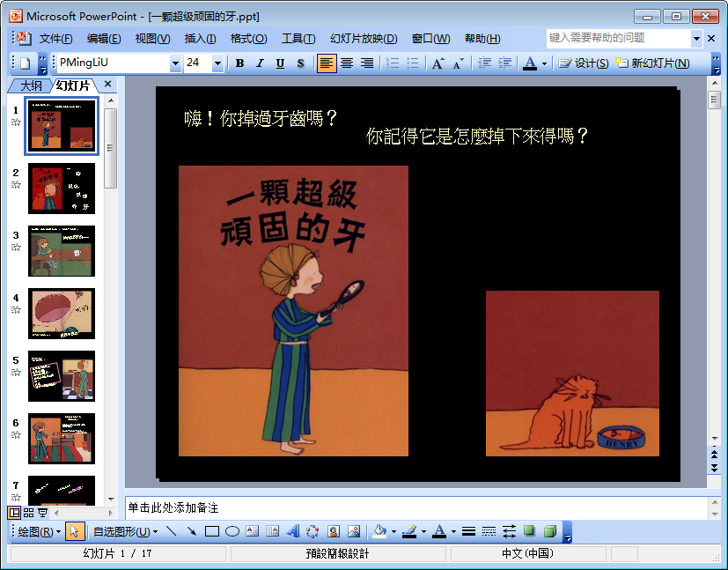Open font color dropdown in formatting toolbar
The width and height of the screenshot is (728, 570).
point(544,63)
